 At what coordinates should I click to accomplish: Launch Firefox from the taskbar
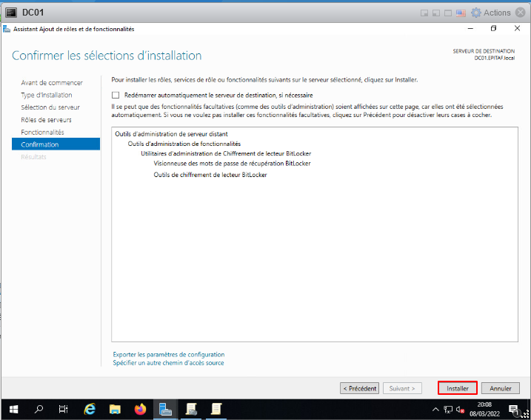point(140,409)
